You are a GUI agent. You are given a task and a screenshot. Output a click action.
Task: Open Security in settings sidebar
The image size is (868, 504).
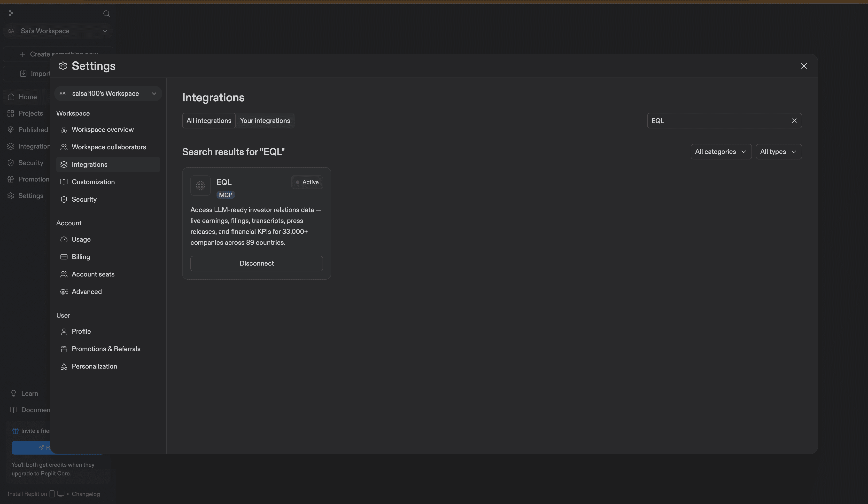[108, 199]
